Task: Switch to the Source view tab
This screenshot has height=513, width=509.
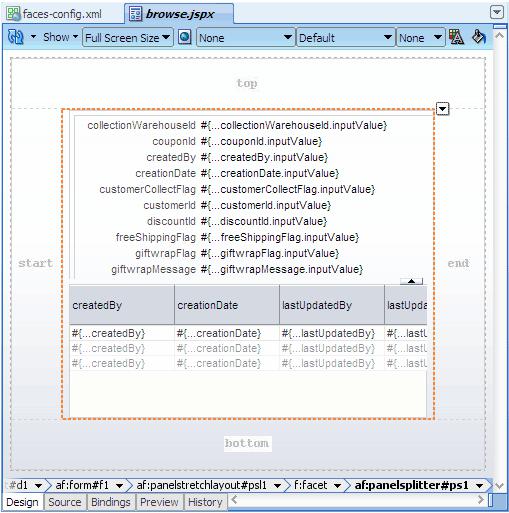Action: [x=65, y=502]
